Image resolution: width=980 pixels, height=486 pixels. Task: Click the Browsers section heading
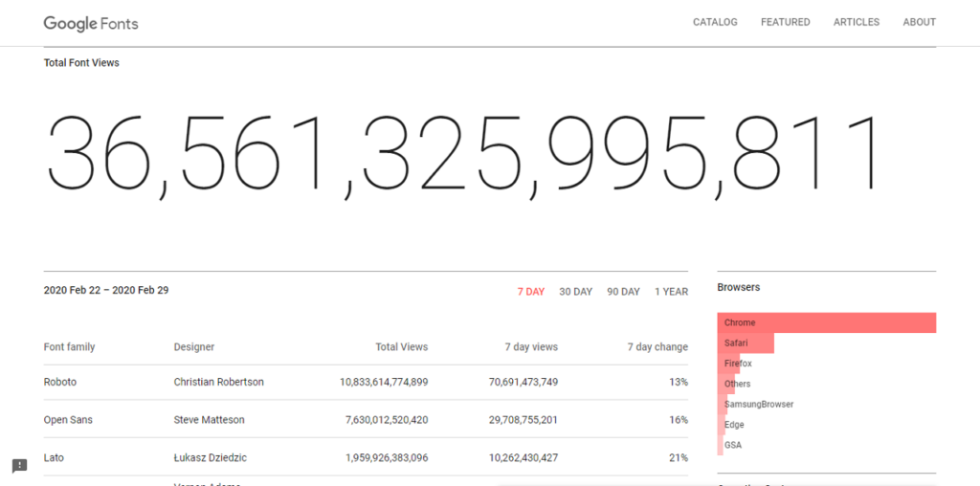tap(738, 287)
